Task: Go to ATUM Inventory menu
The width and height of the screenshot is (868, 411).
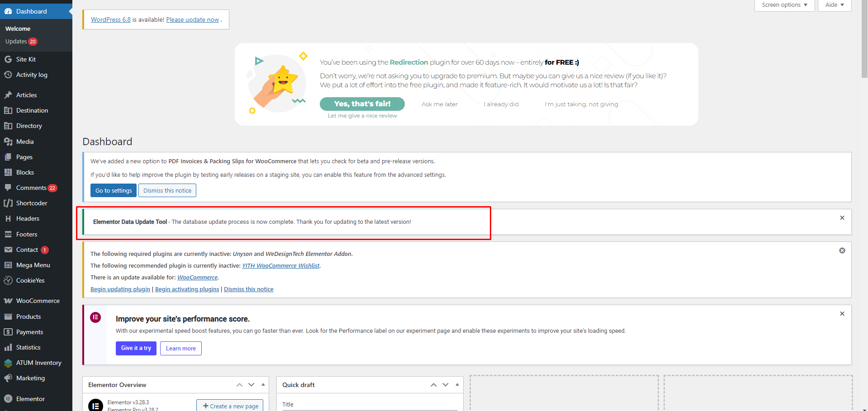Action: [x=36, y=363]
